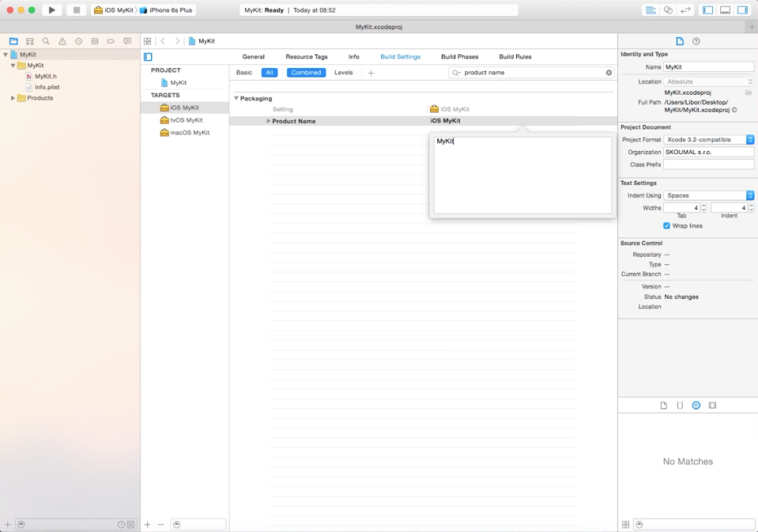Choose the iPhone 6s Plus destination
Screen dimensions: 758x532
coord(167,10)
